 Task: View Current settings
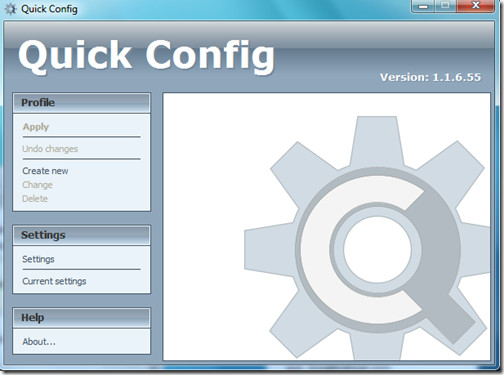[x=54, y=281]
